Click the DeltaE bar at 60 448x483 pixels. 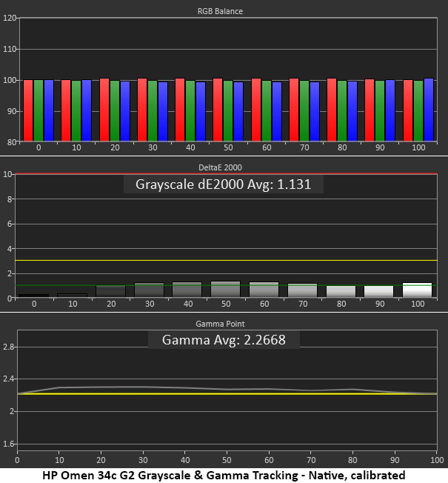[x=264, y=290]
